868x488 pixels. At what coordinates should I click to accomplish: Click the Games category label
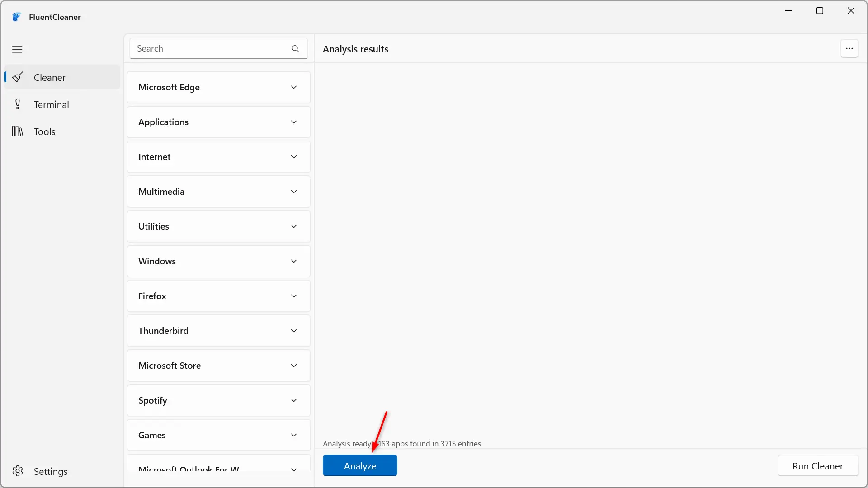tap(152, 435)
